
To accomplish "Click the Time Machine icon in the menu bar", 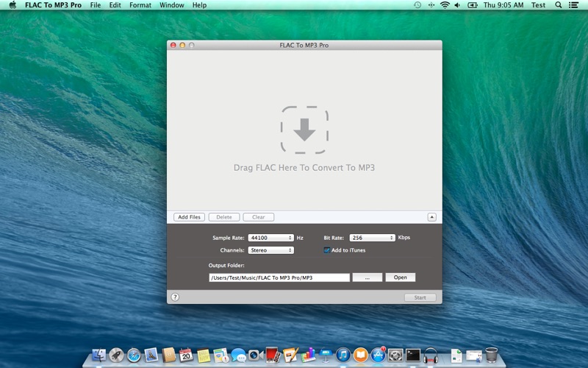I will 417,5.
